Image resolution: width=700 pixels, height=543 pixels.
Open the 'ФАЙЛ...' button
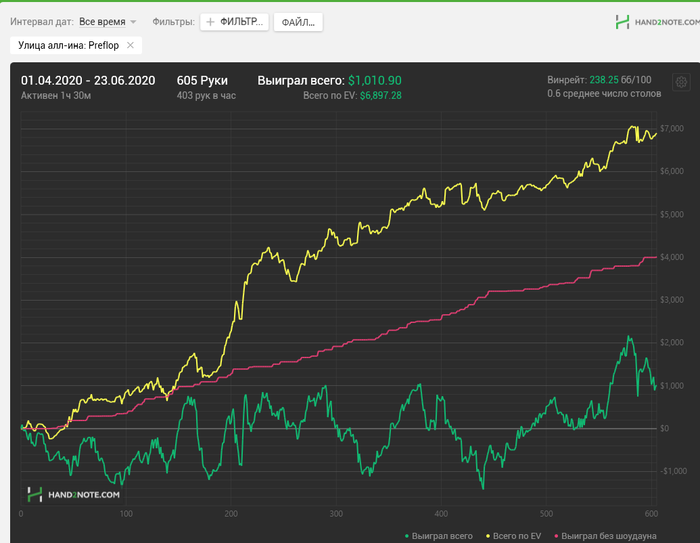[x=298, y=22]
